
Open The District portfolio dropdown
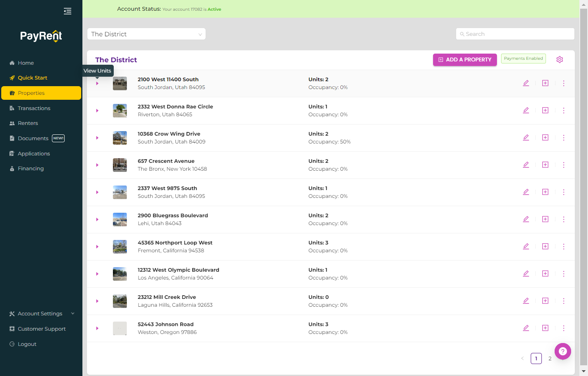[x=146, y=34]
